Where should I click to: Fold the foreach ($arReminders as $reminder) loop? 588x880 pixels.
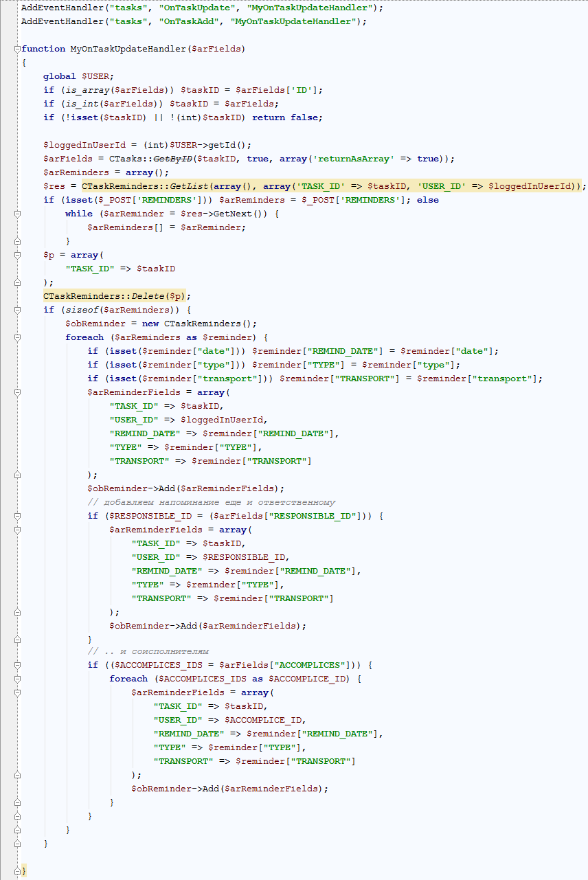[17, 337]
